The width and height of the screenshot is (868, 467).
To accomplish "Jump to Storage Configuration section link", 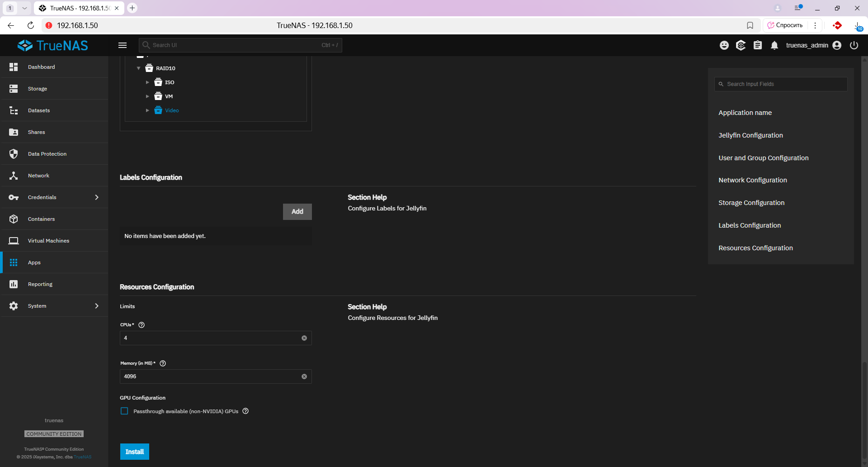I will click(x=751, y=203).
